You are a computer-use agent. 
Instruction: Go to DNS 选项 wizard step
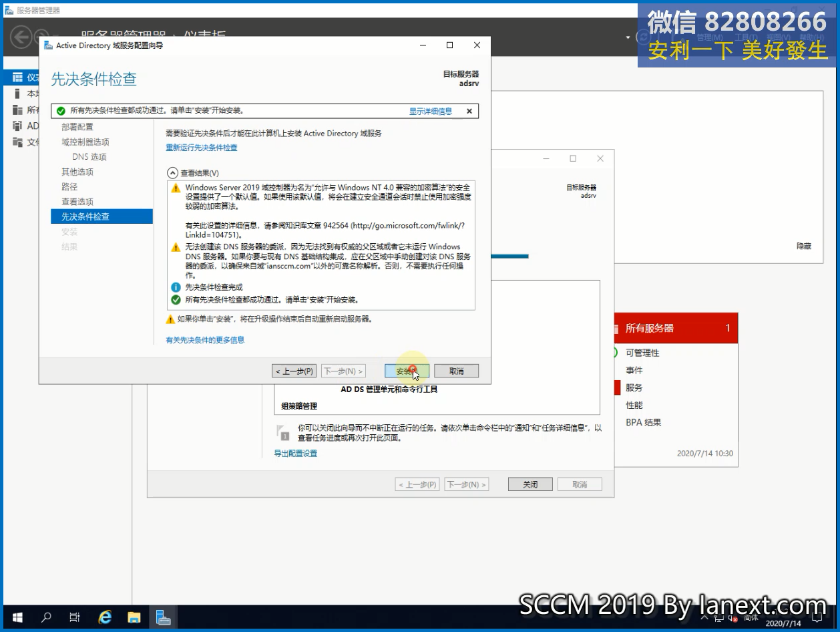(89, 157)
